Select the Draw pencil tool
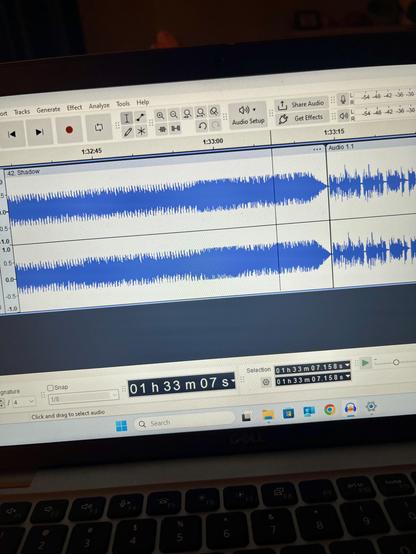The height and width of the screenshot is (554, 416). (x=127, y=132)
